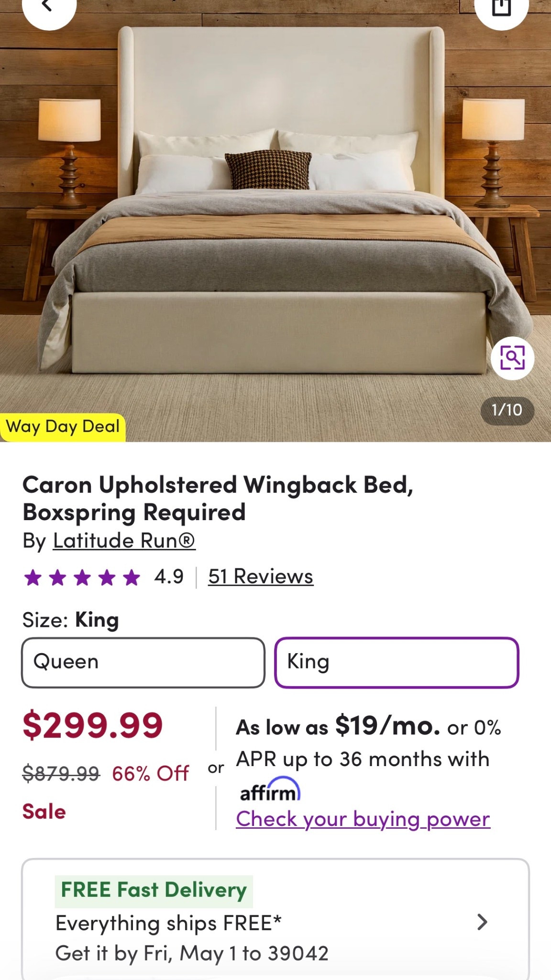This screenshot has width=551, height=980.
Task: Click Check your buying power link
Action: 363,819
